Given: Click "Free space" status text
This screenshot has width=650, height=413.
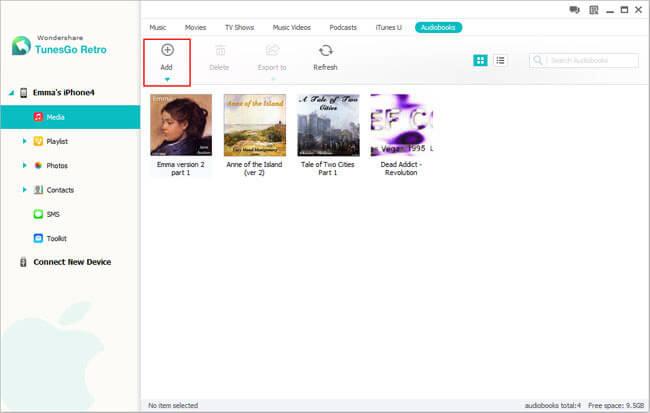Looking at the screenshot, I should pyautogui.click(x=616, y=406).
